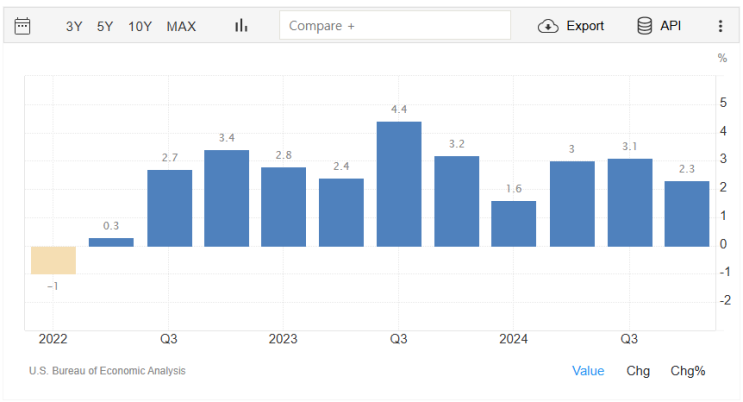Switch to Chg display mode
The image size is (743, 402).
638,371
